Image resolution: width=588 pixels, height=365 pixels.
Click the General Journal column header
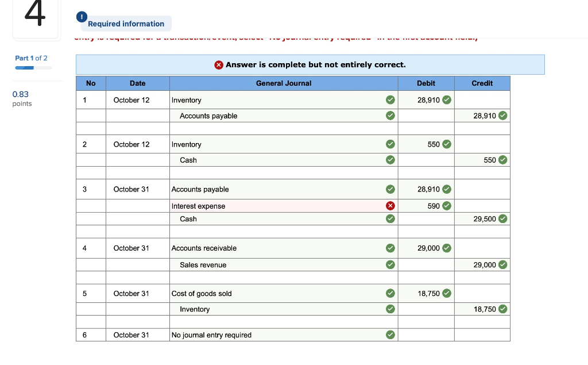284,83
